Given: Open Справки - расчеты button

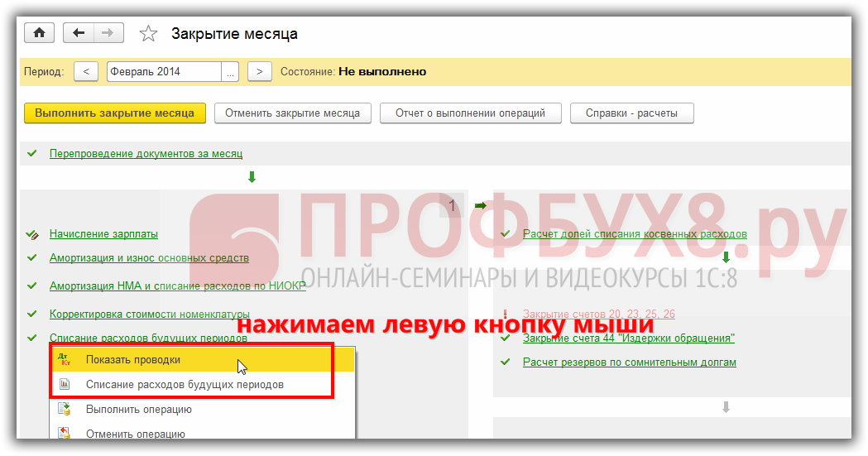Looking at the screenshot, I should [631, 113].
